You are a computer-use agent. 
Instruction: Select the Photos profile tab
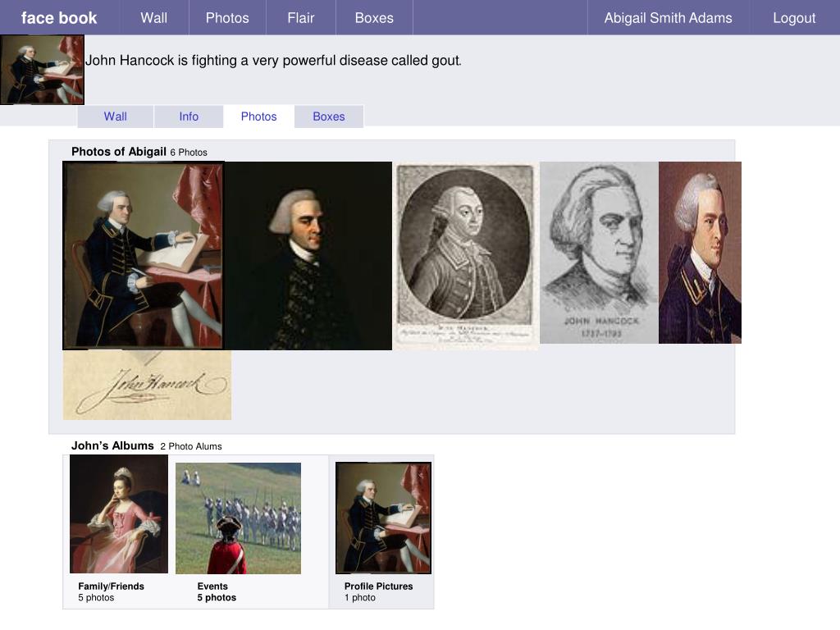pyautogui.click(x=258, y=116)
